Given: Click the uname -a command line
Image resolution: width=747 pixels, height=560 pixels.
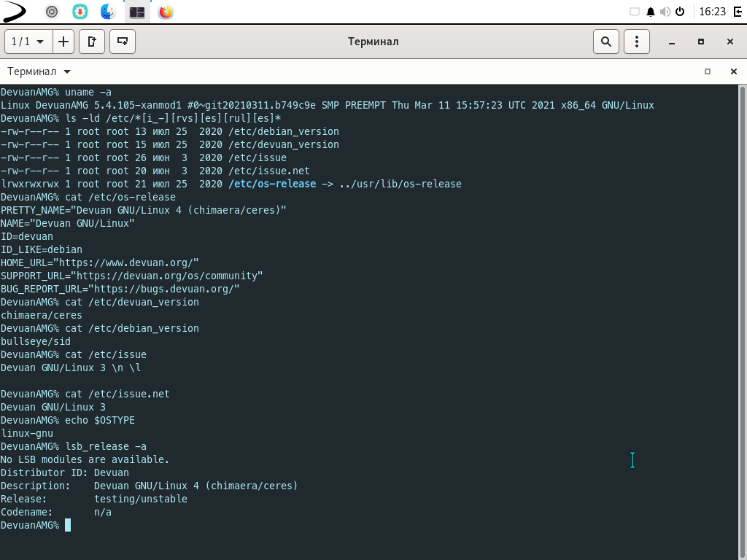Looking at the screenshot, I should (x=55, y=92).
